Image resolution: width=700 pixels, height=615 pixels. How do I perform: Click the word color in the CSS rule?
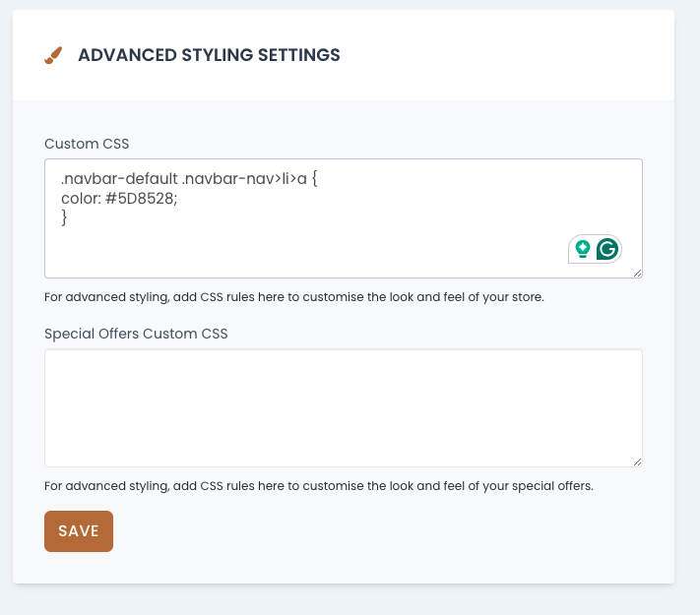click(x=81, y=198)
